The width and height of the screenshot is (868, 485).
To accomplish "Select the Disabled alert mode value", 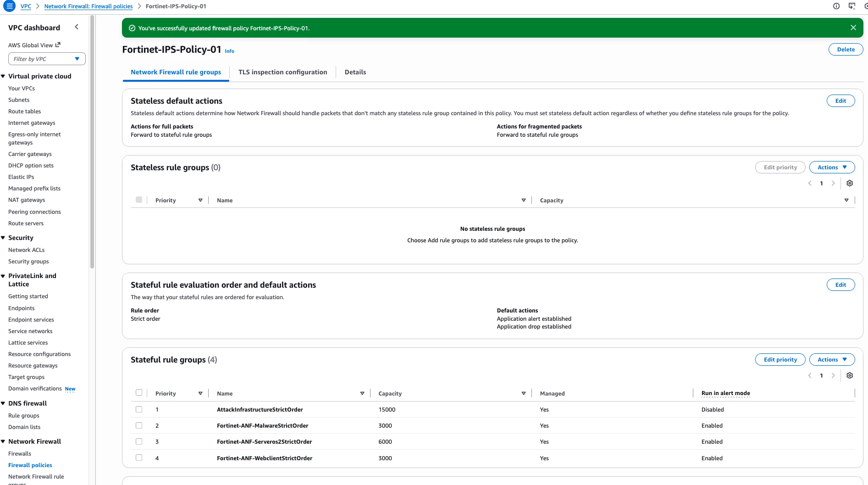I will [713, 410].
